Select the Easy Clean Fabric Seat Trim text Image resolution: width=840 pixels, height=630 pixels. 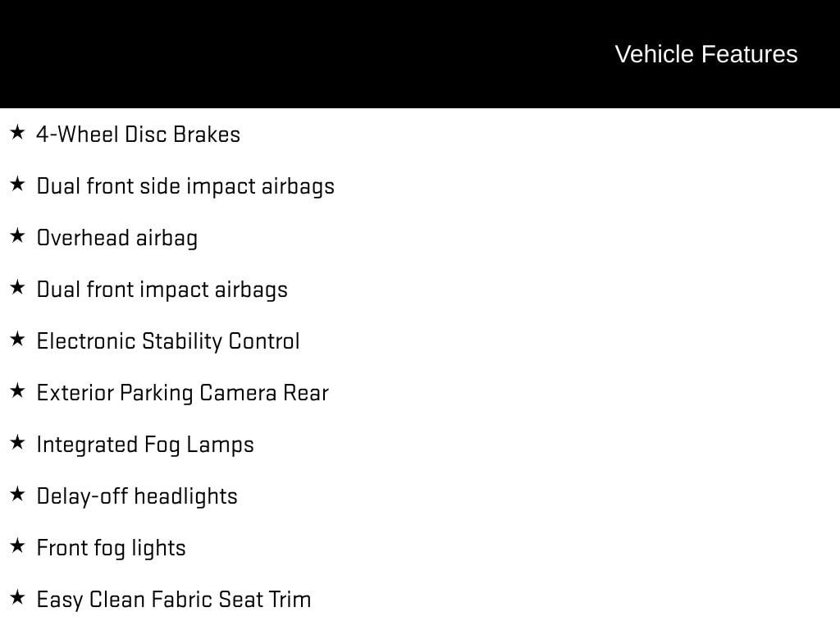click(174, 600)
